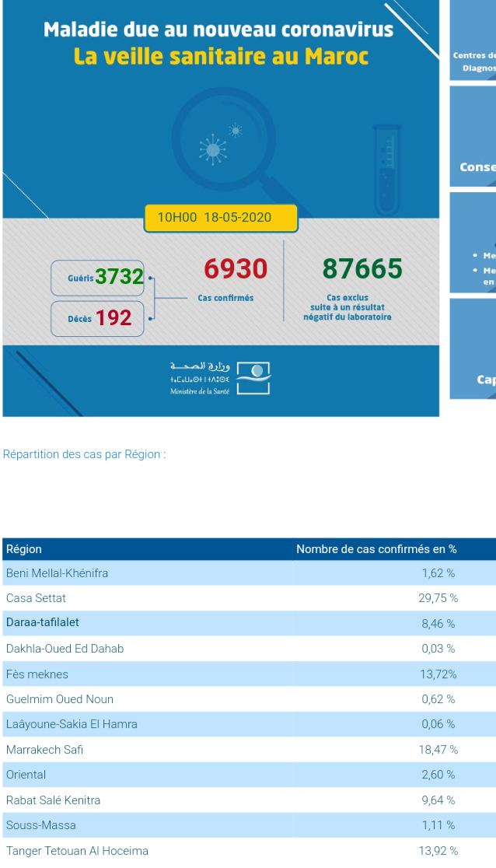Click the 29,75 % value
This screenshot has width=496, height=868.
(438, 598)
